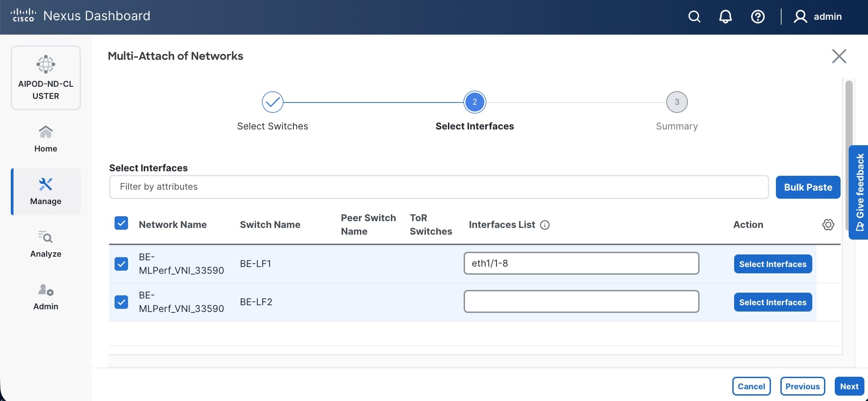868x401 pixels.
Task: Jump to the Summary step
Action: 677,102
